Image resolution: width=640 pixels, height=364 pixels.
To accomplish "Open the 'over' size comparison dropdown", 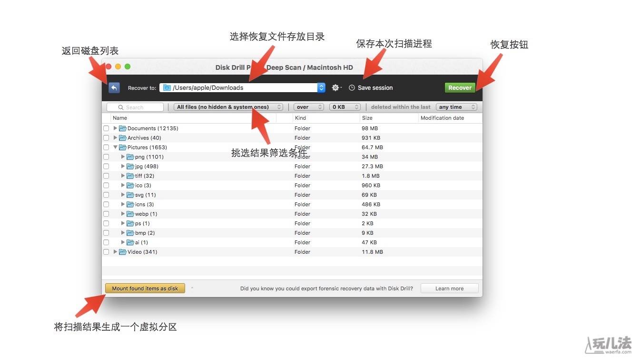I will 309,107.
